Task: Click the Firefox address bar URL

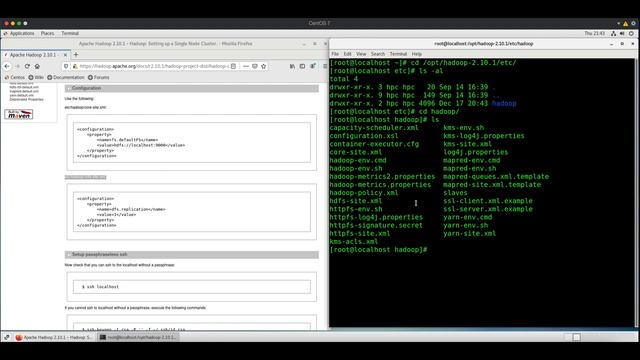Action: coord(154,66)
